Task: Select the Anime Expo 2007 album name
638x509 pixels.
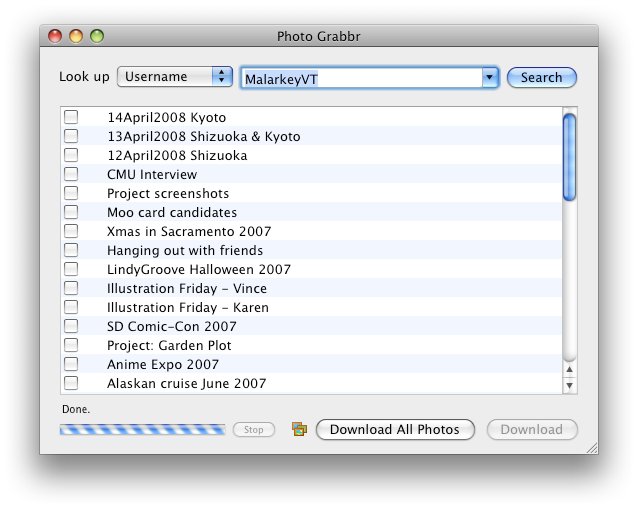Action: click(x=163, y=365)
